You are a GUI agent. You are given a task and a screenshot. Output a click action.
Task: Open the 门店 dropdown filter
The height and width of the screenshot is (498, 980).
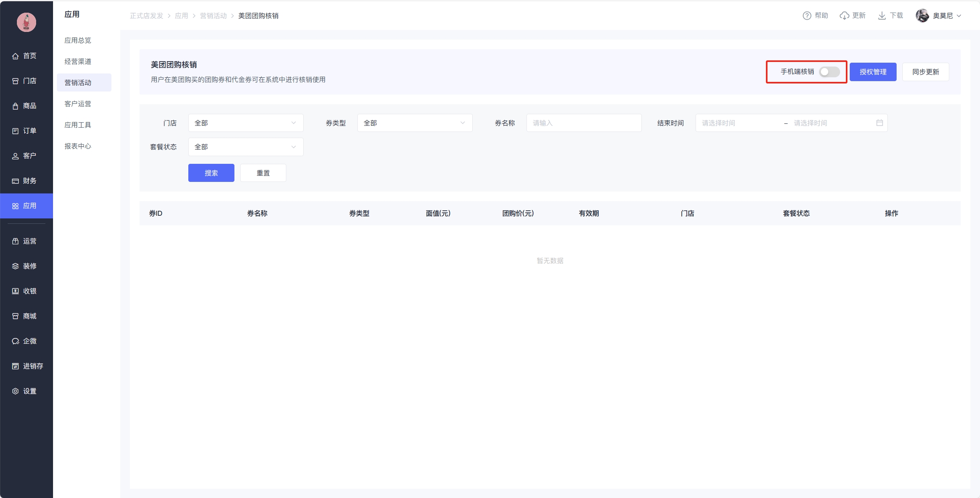pos(246,123)
